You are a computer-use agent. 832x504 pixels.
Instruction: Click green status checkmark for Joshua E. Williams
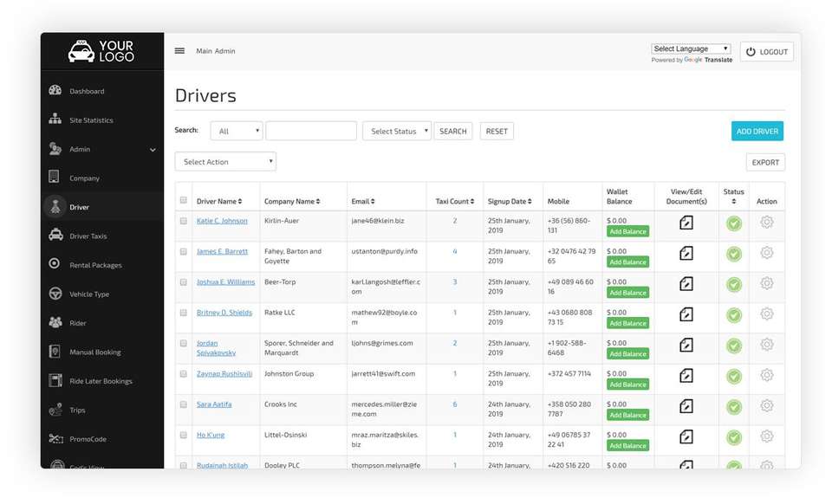734,284
